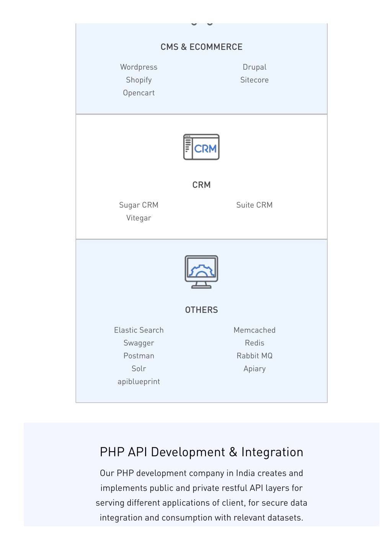
Task: Click the PHP API Development & Integration heading
Action: point(201,452)
